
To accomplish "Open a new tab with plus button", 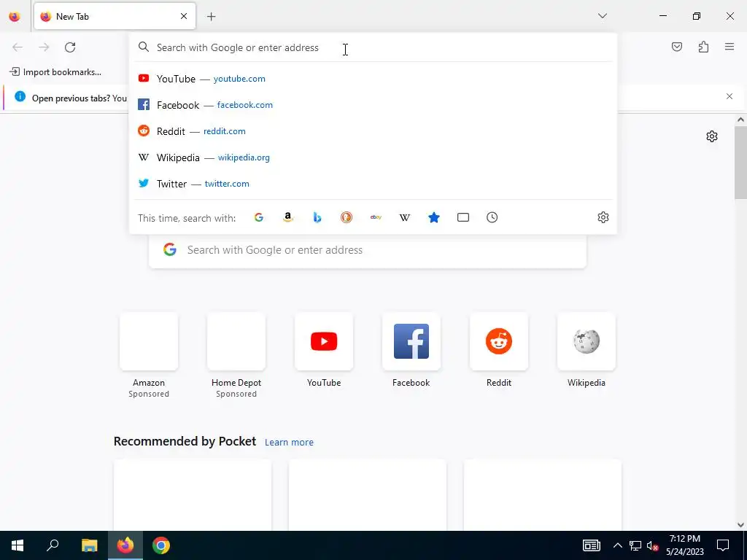I will [x=211, y=17].
